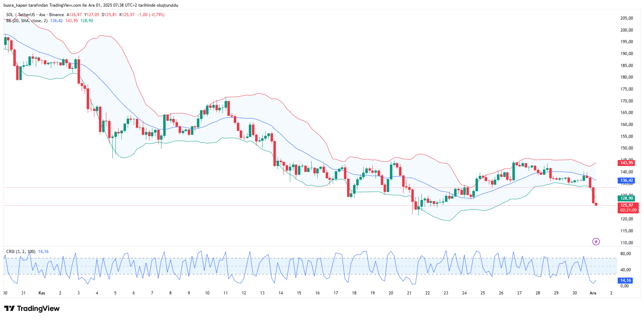Click the current price label 125,97
The image size is (644, 319).
point(626,205)
